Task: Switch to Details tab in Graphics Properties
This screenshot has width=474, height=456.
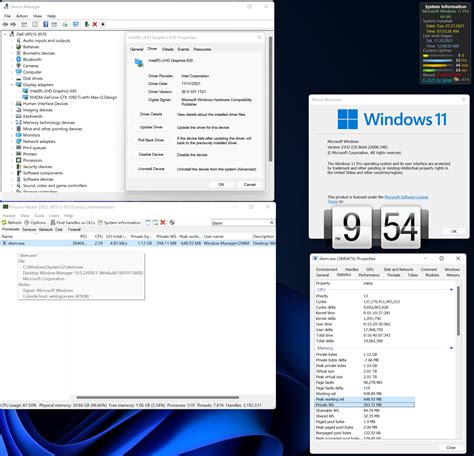Action: (x=168, y=49)
